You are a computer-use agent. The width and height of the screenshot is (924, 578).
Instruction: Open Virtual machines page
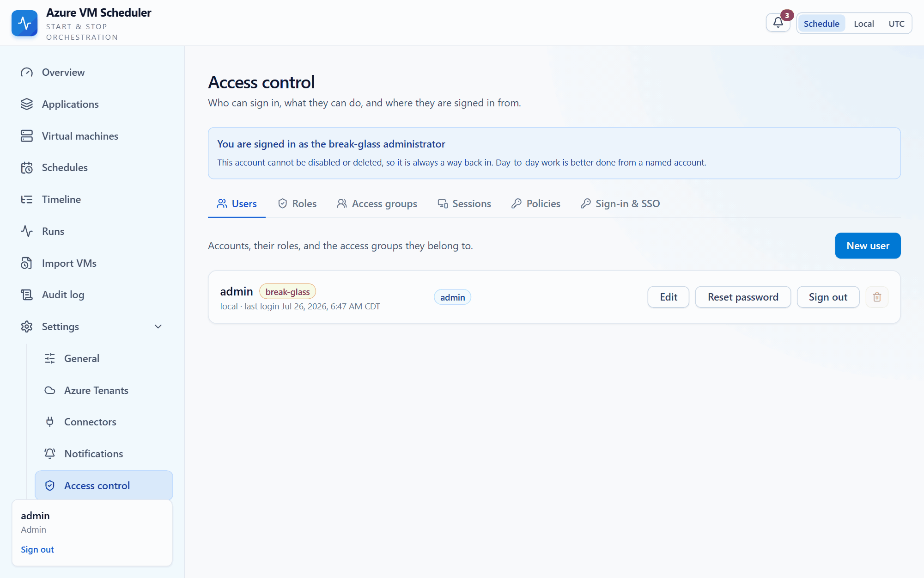92,136
